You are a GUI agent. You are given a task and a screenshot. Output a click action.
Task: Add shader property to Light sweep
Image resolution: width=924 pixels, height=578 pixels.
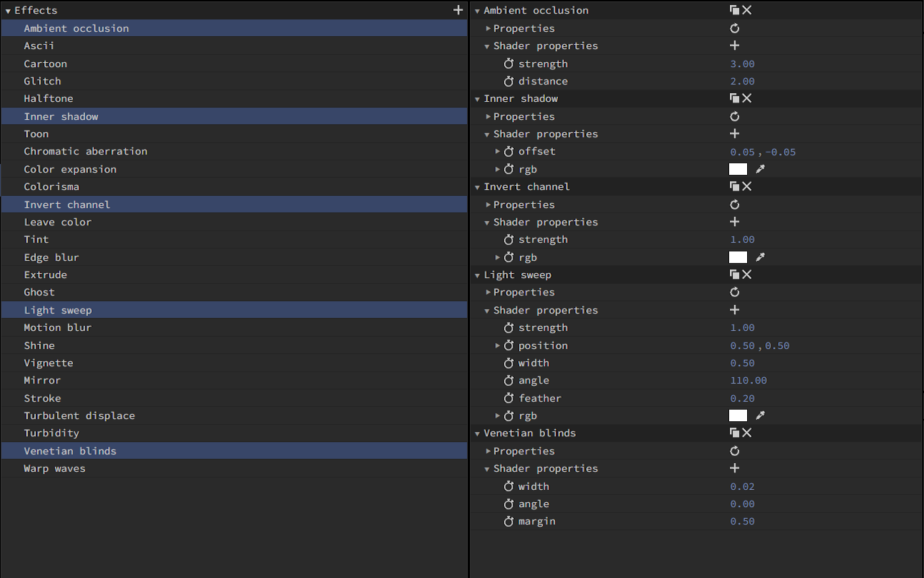tap(735, 310)
